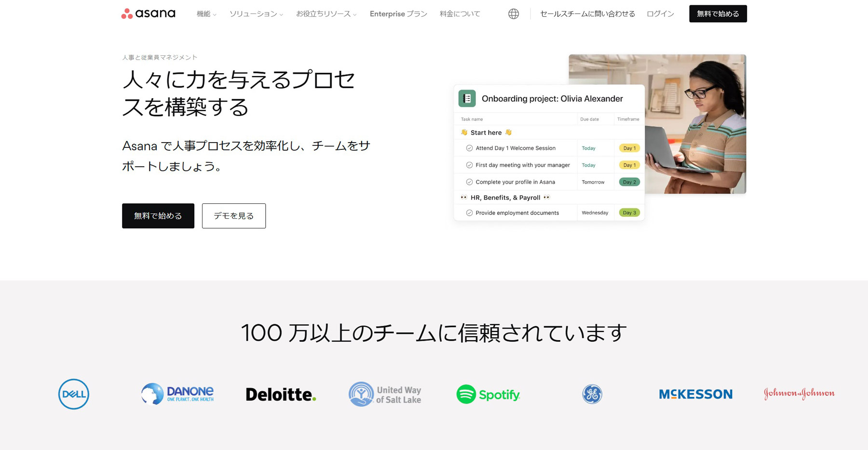Check off First day meeting with your manager
868x450 pixels.
point(469,165)
